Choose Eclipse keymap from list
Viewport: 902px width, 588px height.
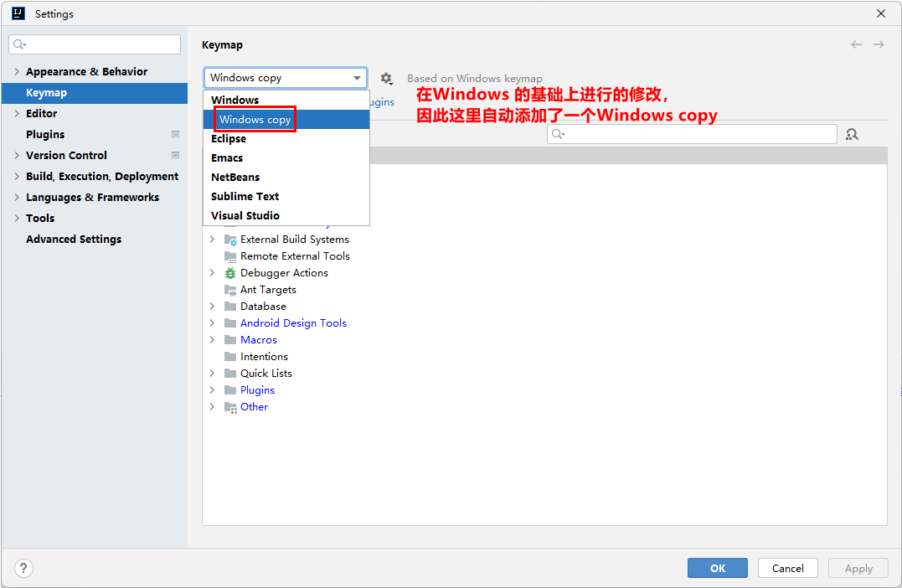tap(286, 139)
